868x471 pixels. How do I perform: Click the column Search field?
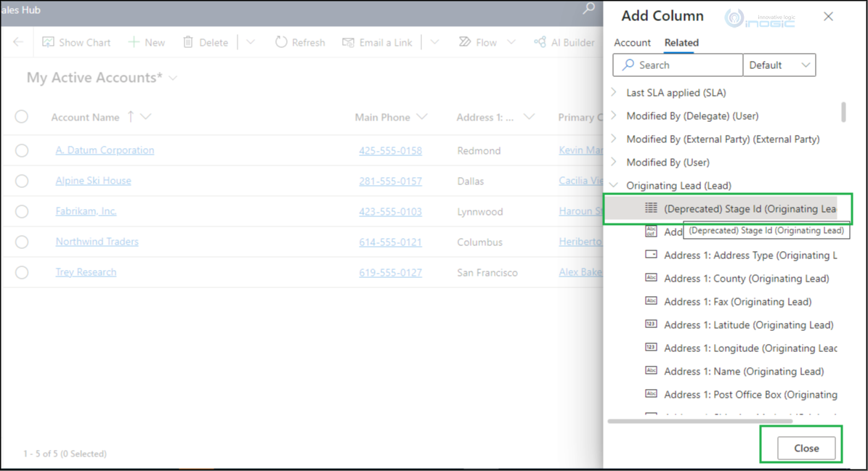pos(678,65)
